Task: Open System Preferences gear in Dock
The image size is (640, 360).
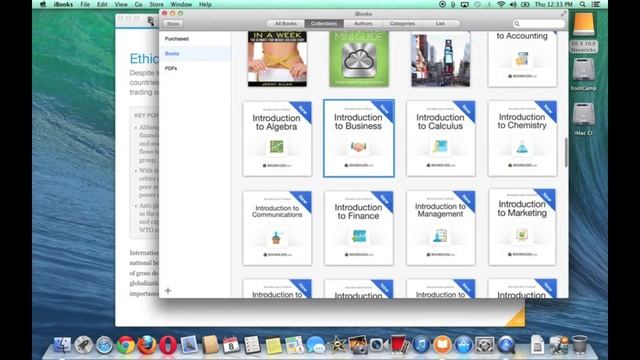Action: (484, 345)
